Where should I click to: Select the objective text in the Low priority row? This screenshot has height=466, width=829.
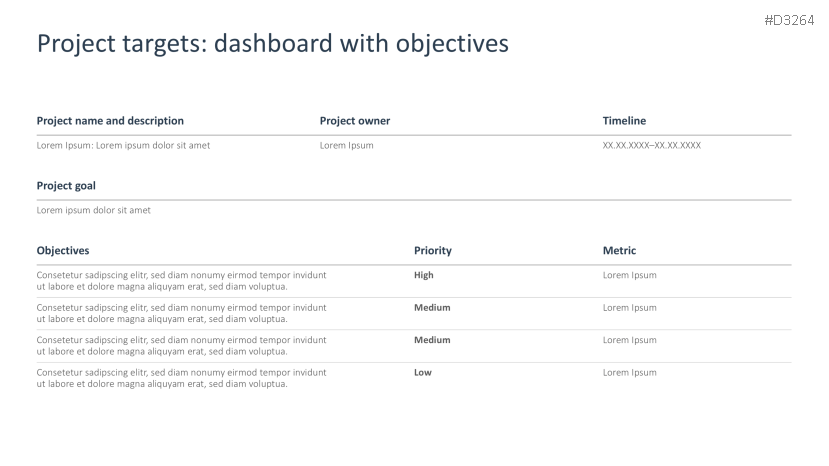click(x=181, y=378)
